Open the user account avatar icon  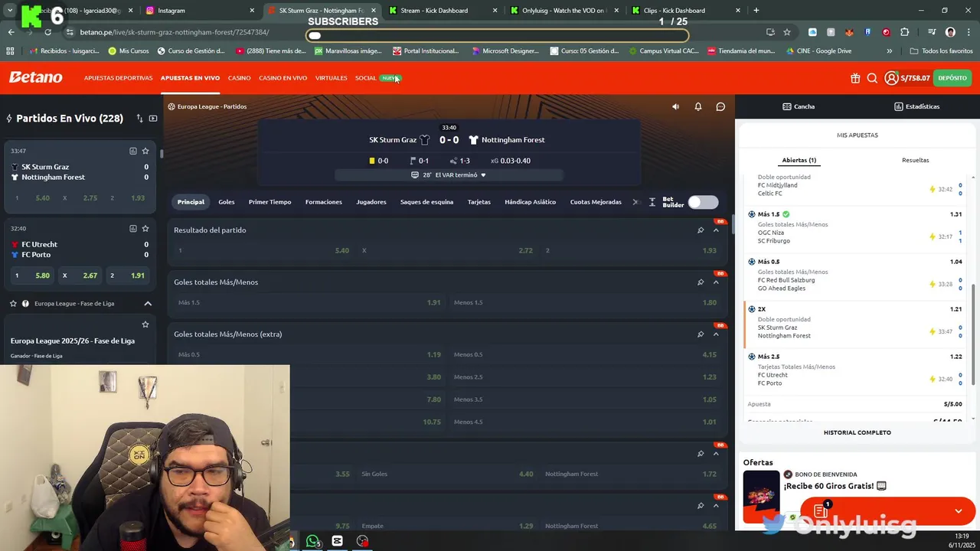click(x=891, y=78)
